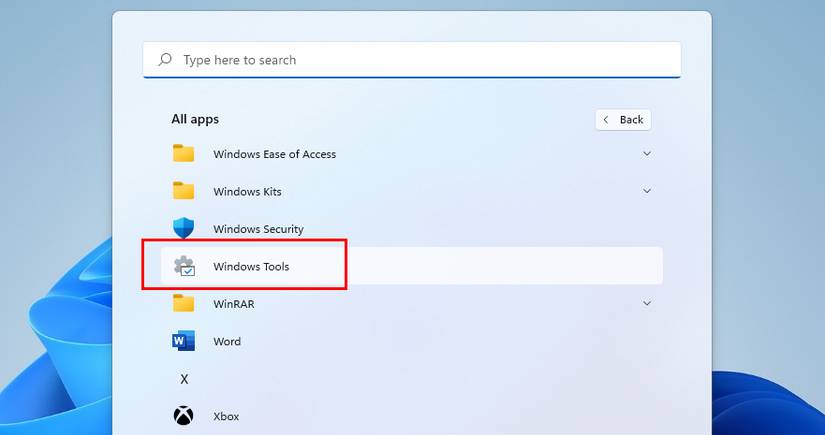
Task: Launch Word by its label
Action: pyautogui.click(x=227, y=341)
